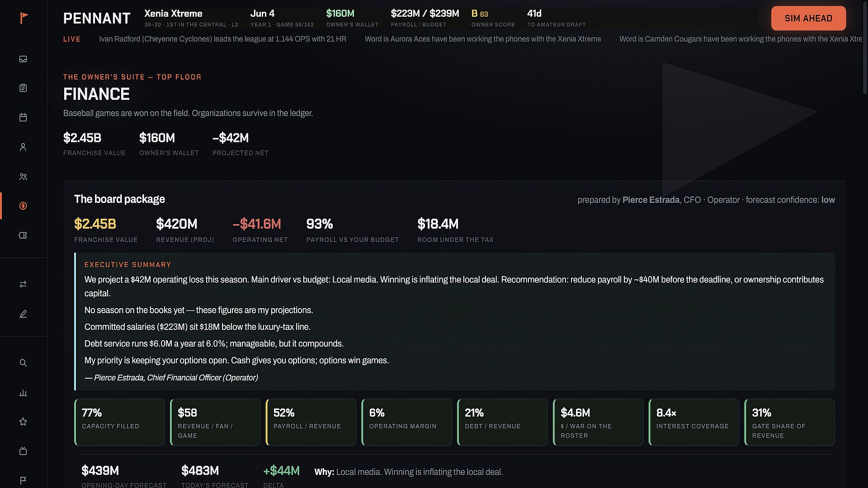This screenshot has height=488, width=868.
Task: Open the star favorites icon
Action: click(23, 422)
